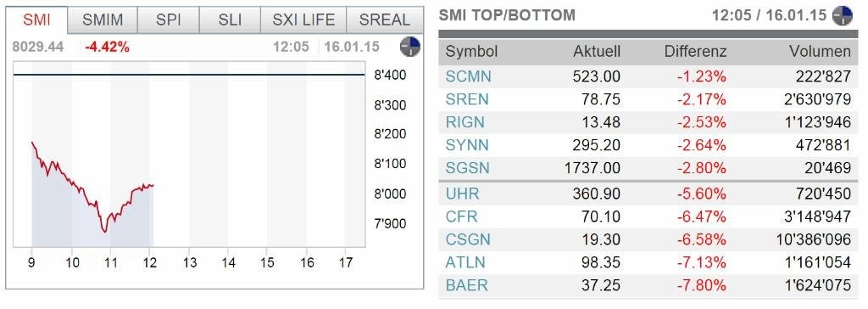The width and height of the screenshot is (868, 309).
Task: Select the SPI index tab
Action: coord(169,20)
